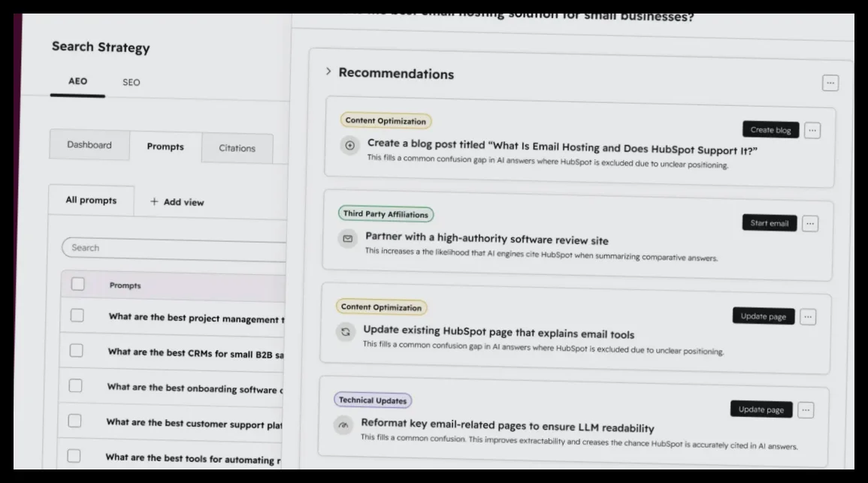Click the "Reformat key email-related pages" recommendation title
The image size is (868, 483).
(507, 426)
